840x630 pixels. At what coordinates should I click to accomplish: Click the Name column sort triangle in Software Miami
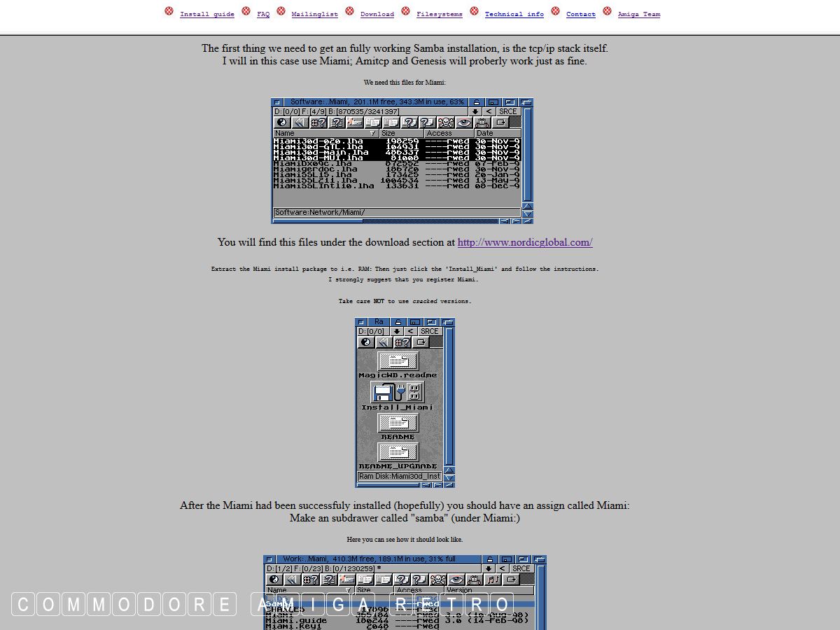click(372, 133)
